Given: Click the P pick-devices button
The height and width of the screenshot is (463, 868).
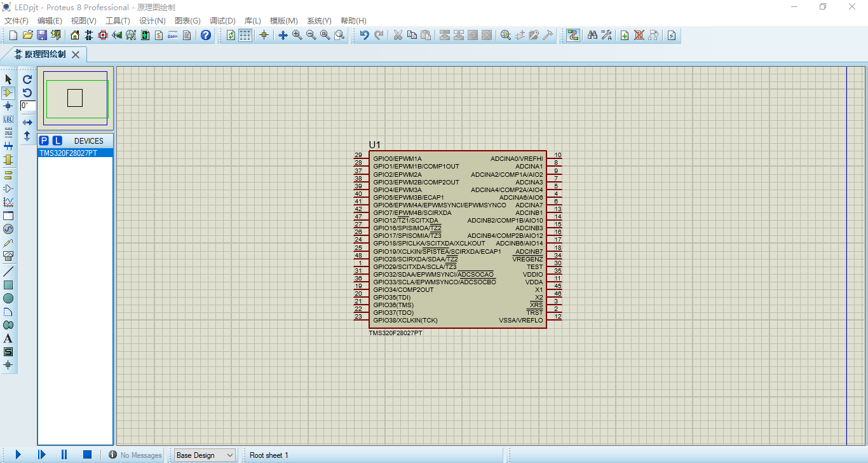Looking at the screenshot, I should pyautogui.click(x=44, y=140).
